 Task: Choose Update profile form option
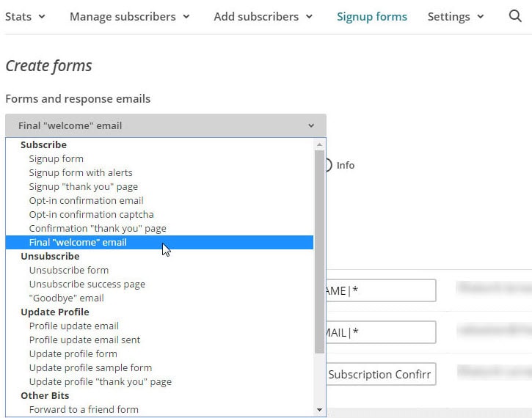pos(73,353)
